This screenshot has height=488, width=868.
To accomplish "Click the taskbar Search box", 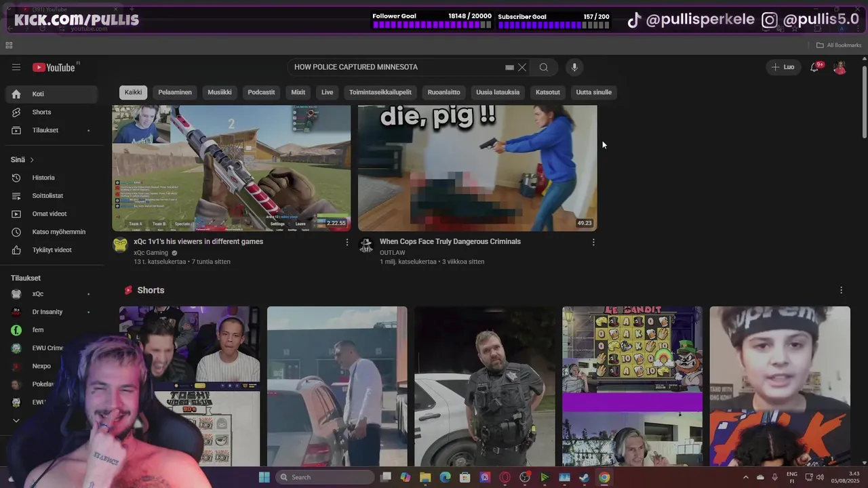I will 325,477.
